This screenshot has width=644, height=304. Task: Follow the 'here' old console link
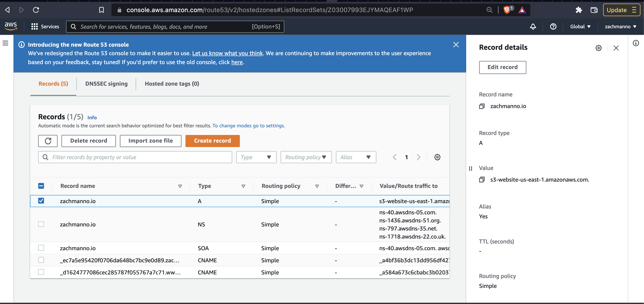pos(237,62)
